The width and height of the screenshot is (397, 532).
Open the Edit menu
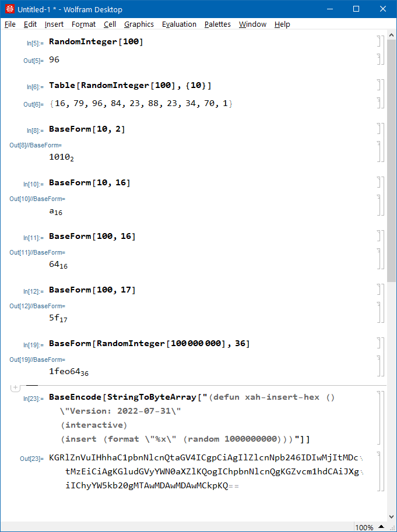point(30,24)
